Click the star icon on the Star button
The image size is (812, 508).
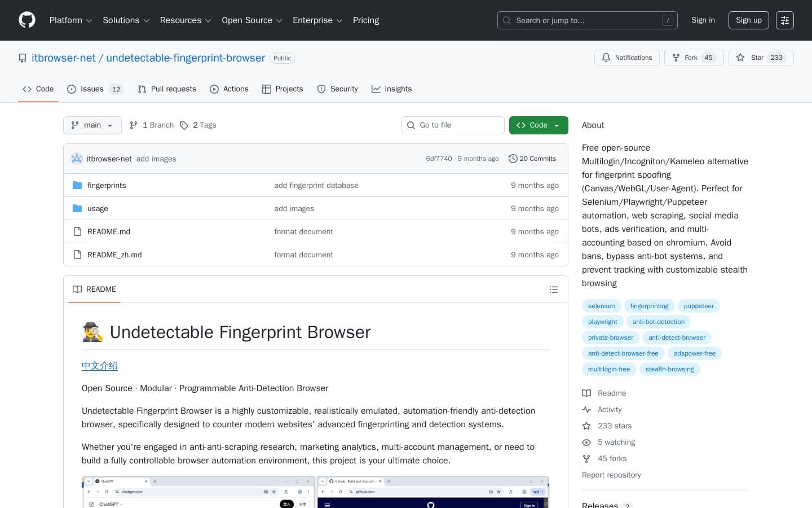(x=740, y=58)
